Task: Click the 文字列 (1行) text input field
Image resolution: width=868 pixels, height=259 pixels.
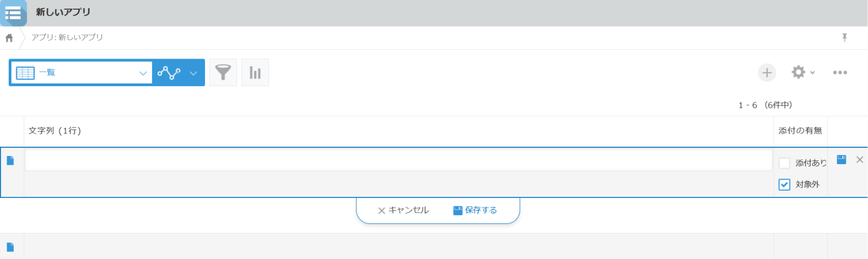Action: pos(399,160)
